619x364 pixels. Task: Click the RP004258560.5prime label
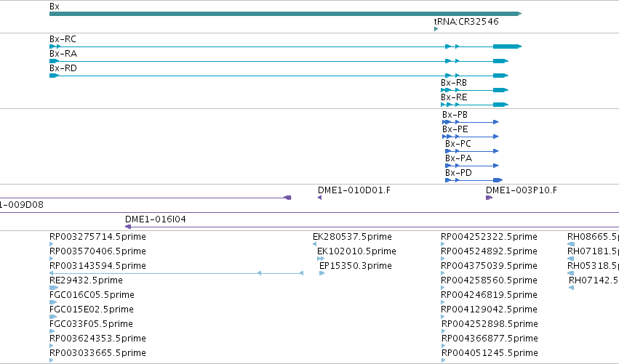489,280
